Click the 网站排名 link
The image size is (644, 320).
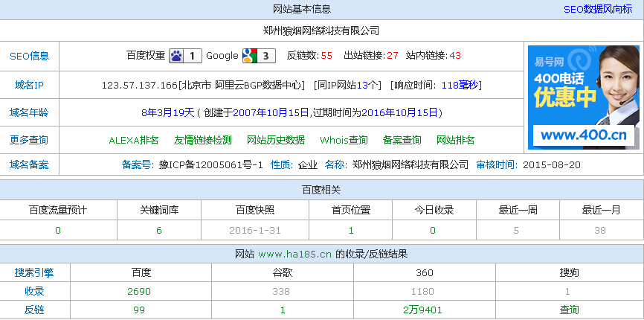[455, 140]
